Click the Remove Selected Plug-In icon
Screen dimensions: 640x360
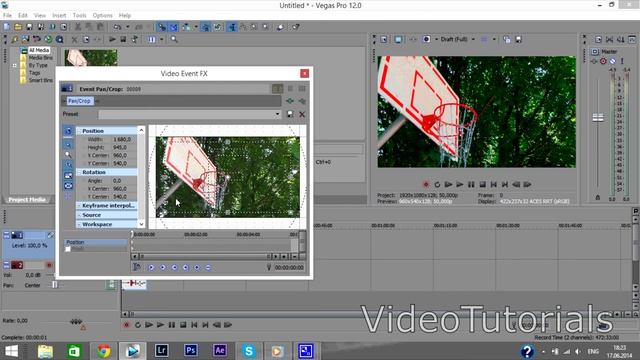coord(302,101)
